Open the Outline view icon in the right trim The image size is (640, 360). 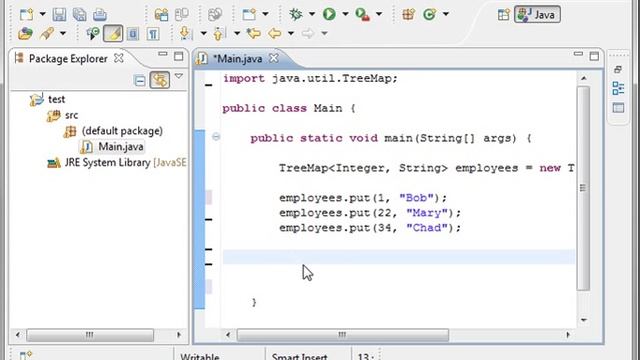[618, 88]
